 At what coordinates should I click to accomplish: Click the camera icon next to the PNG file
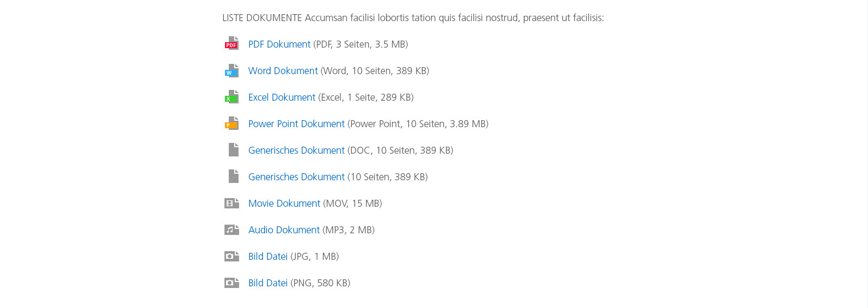pyautogui.click(x=232, y=283)
